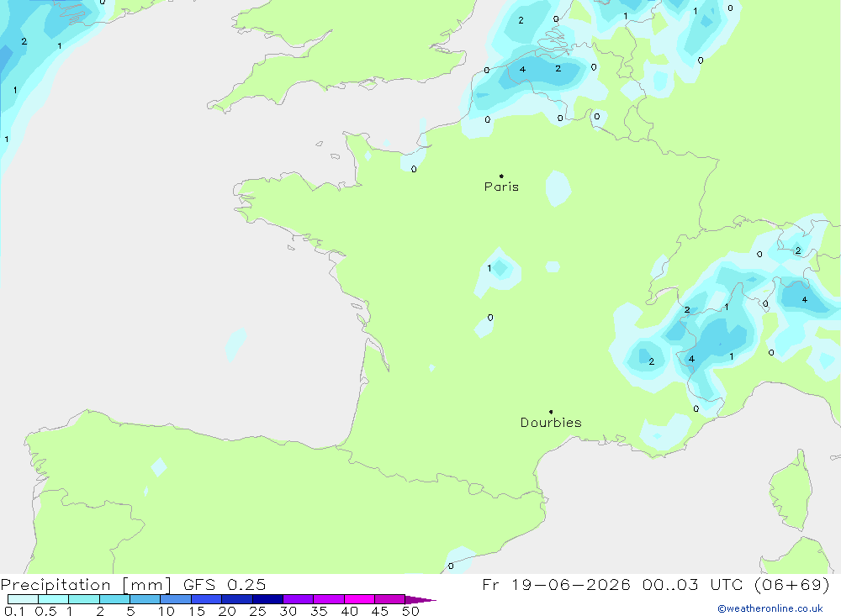The width and height of the screenshot is (841, 616).
Task: Click the '30' legend scale value
Action: coord(288,611)
